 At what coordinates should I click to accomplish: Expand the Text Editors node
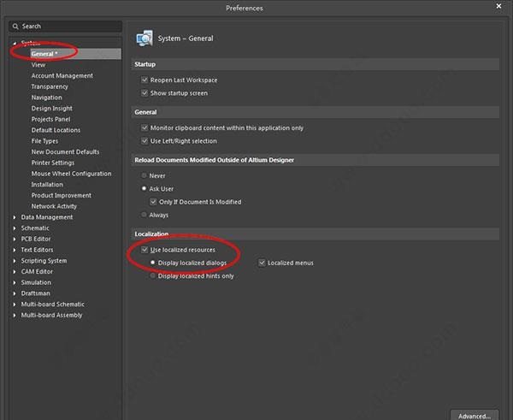click(x=15, y=250)
